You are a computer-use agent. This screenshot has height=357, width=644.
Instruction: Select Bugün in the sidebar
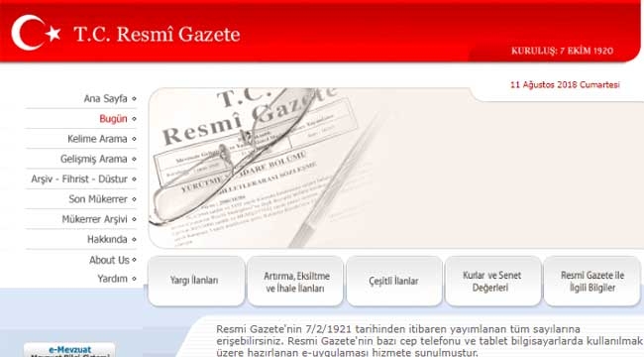coord(113,119)
